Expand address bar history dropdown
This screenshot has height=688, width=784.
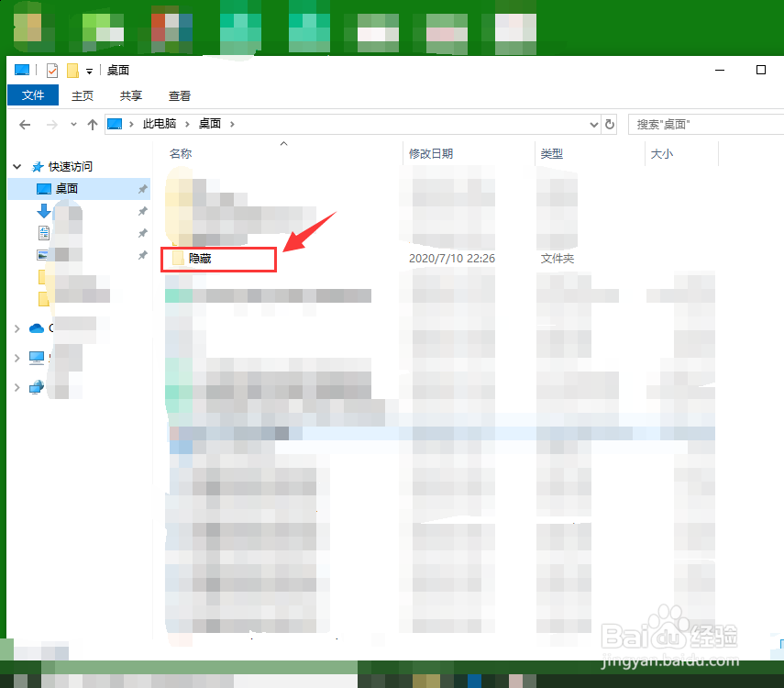click(x=594, y=124)
